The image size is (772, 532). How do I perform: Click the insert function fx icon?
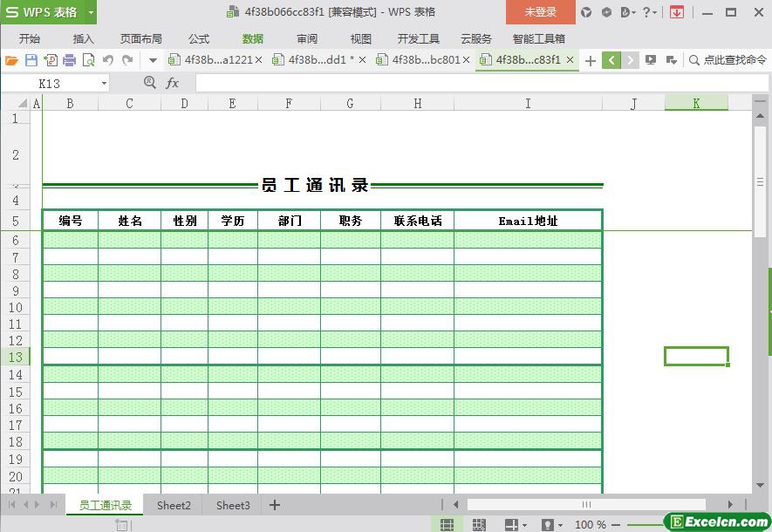click(173, 83)
